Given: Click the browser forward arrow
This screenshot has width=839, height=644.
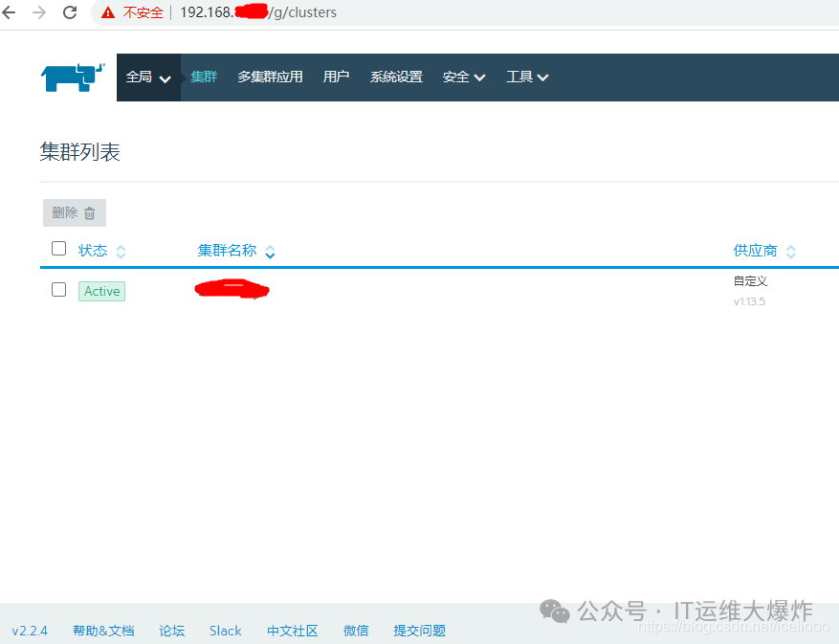Looking at the screenshot, I should (x=39, y=11).
